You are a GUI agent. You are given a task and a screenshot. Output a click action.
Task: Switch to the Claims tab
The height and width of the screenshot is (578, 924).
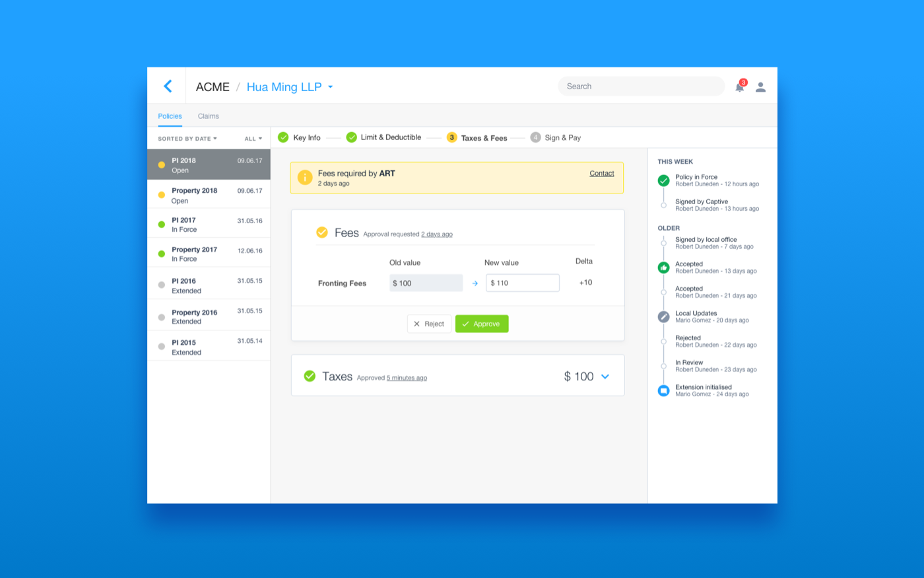pos(208,116)
